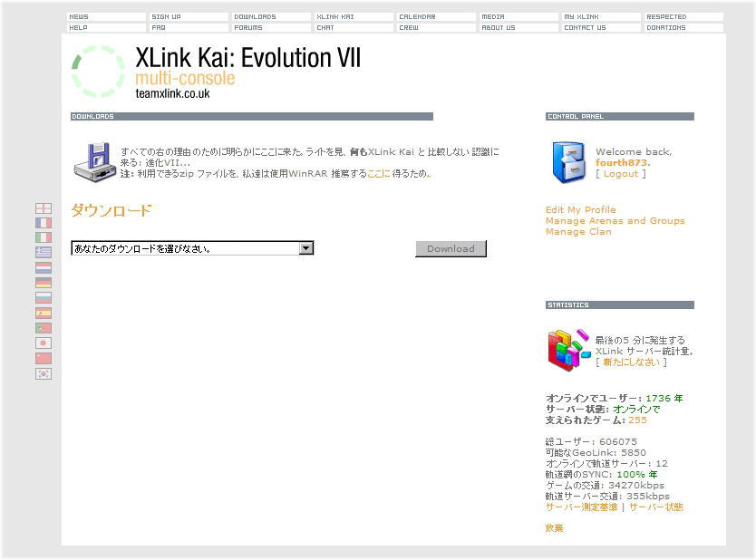Click the Logout link
Screen dimensions: 756x560
pos(621,174)
